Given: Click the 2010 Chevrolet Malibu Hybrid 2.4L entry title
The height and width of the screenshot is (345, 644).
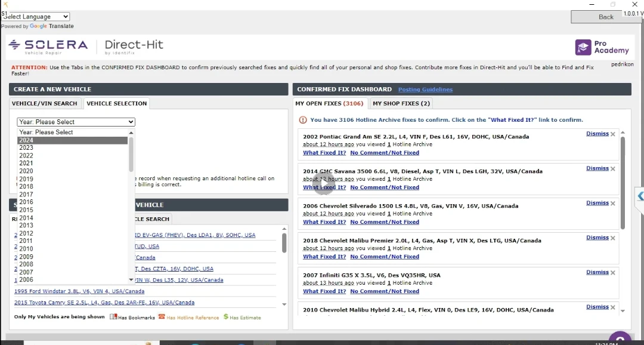Looking at the screenshot, I should pyautogui.click(x=428, y=310).
